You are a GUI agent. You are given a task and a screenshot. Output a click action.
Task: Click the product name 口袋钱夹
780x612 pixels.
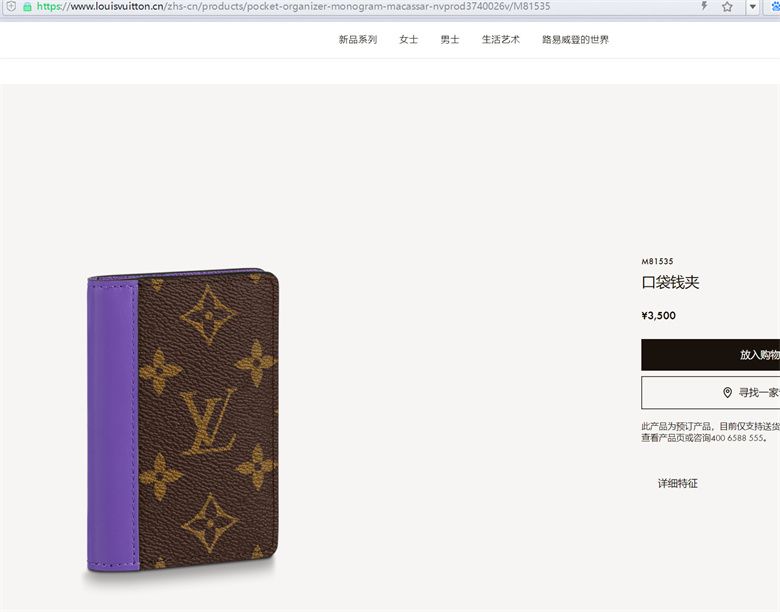pos(670,283)
